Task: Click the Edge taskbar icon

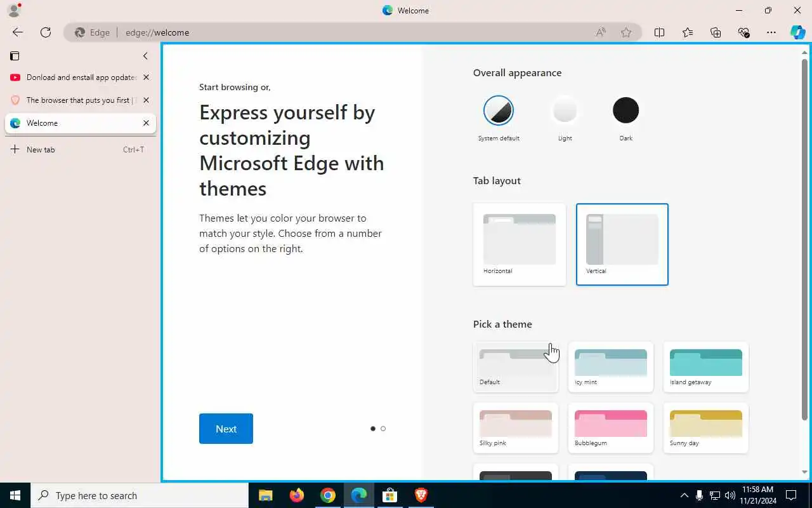Action: [358, 495]
